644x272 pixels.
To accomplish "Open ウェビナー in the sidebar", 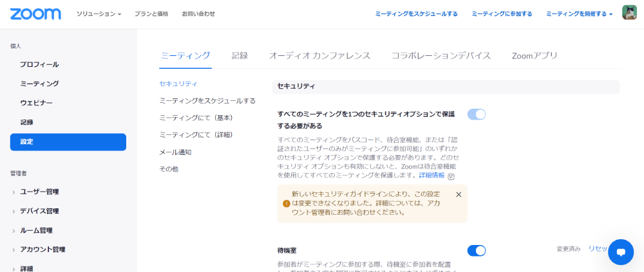I will pyautogui.click(x=36, y=103).
